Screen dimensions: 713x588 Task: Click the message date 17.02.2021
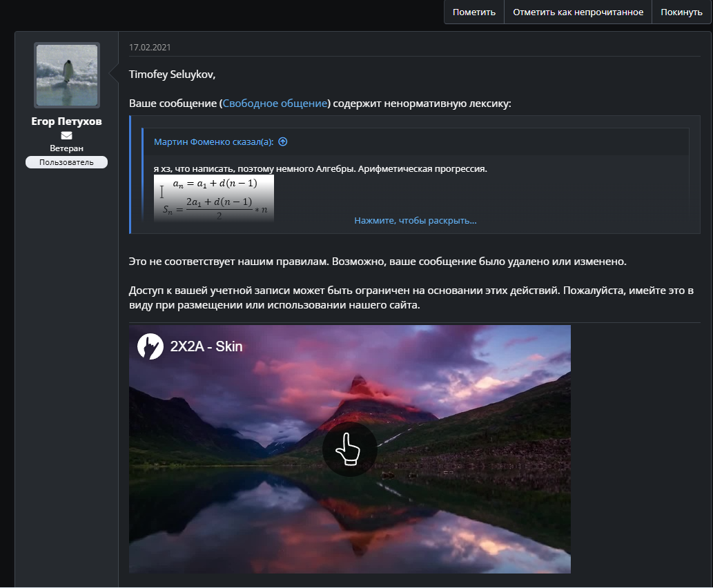coord(150,47)
